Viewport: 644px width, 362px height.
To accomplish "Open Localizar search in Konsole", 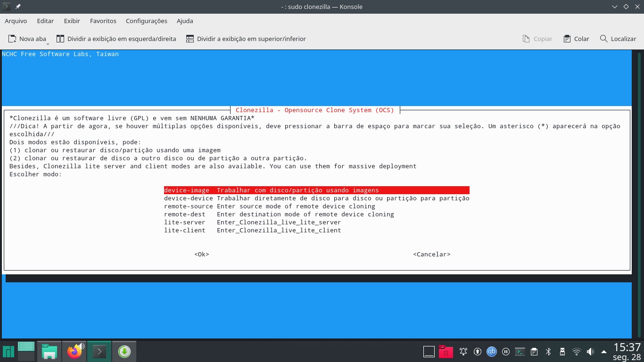I will [x=618, y=39].
